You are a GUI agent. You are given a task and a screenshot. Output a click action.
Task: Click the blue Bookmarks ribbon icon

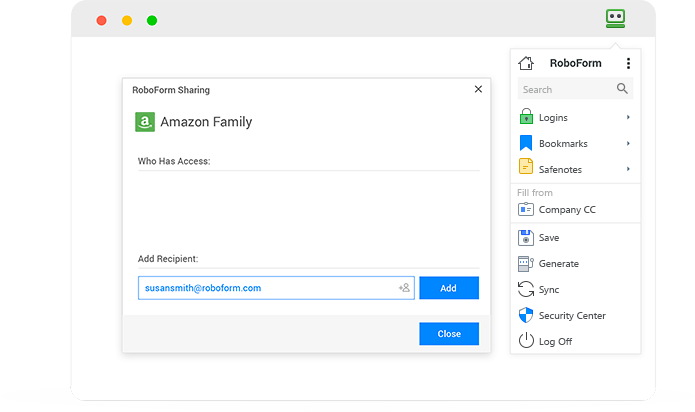[526, 143]
